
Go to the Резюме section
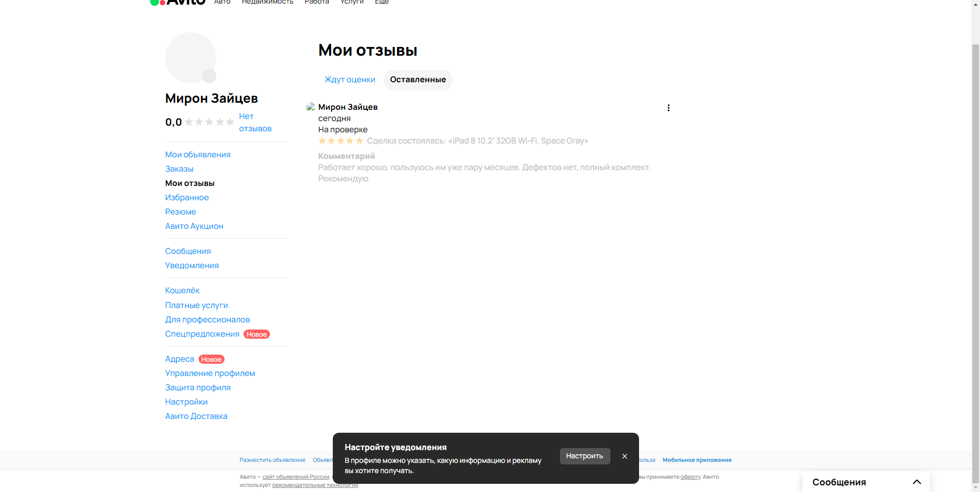point(180,212)
